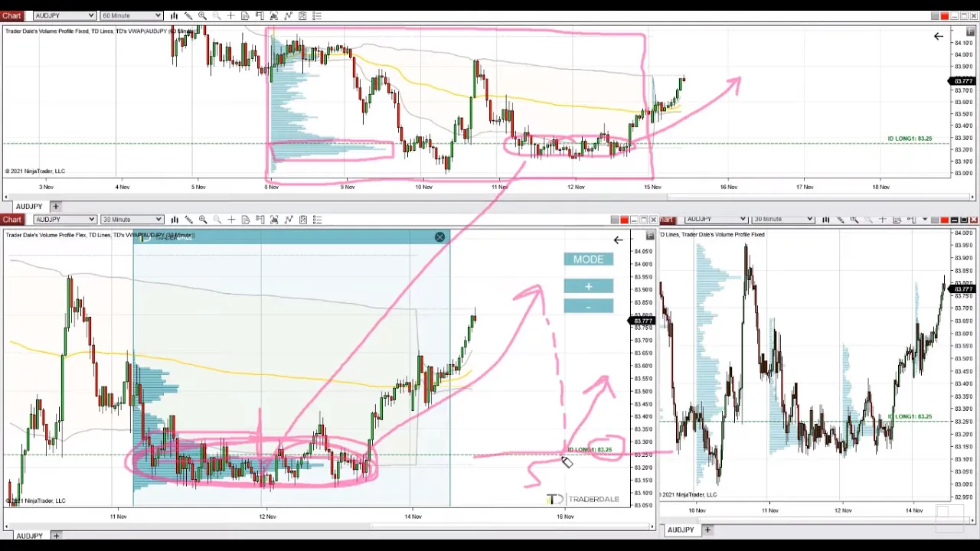Viewport: 980px width, 551px height.
Task: Open drawing tools pencil in right-hand chart
Action: point(841,219)
